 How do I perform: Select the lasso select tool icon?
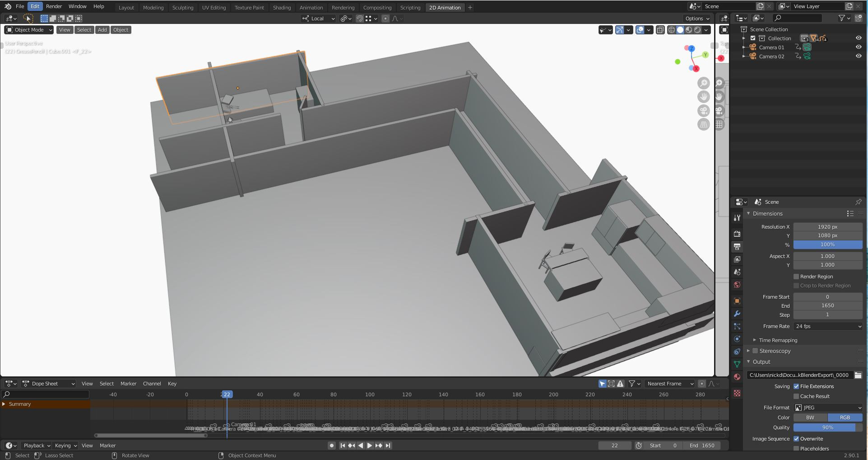point(28,19)
